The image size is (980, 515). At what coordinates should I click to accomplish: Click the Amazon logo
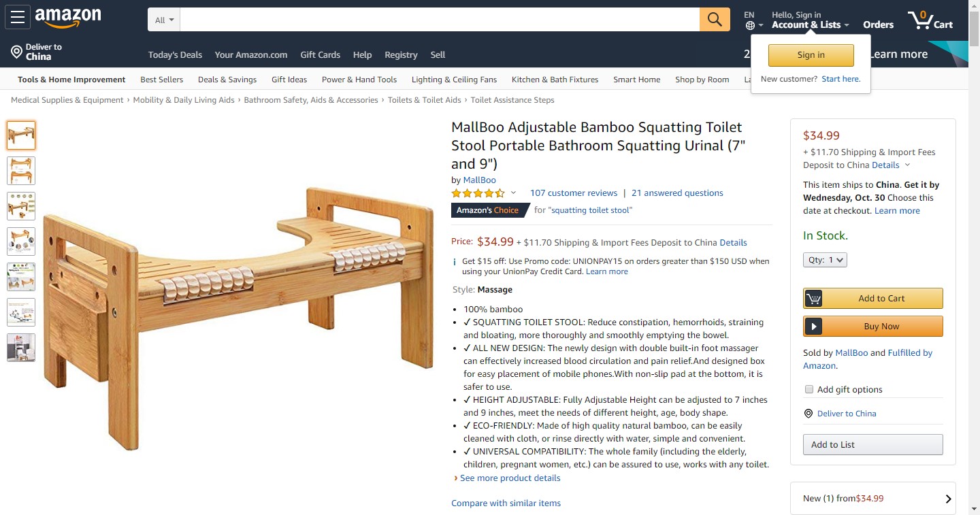tap(68, 18)
